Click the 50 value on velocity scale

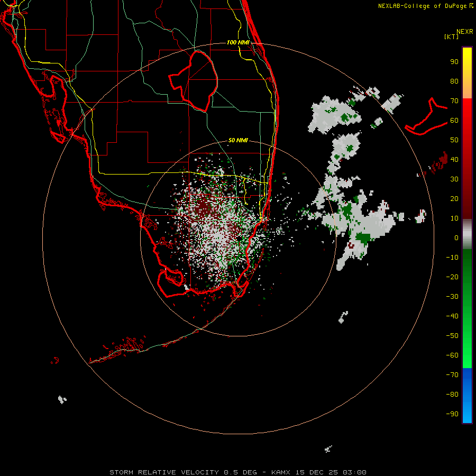[454, 140]
